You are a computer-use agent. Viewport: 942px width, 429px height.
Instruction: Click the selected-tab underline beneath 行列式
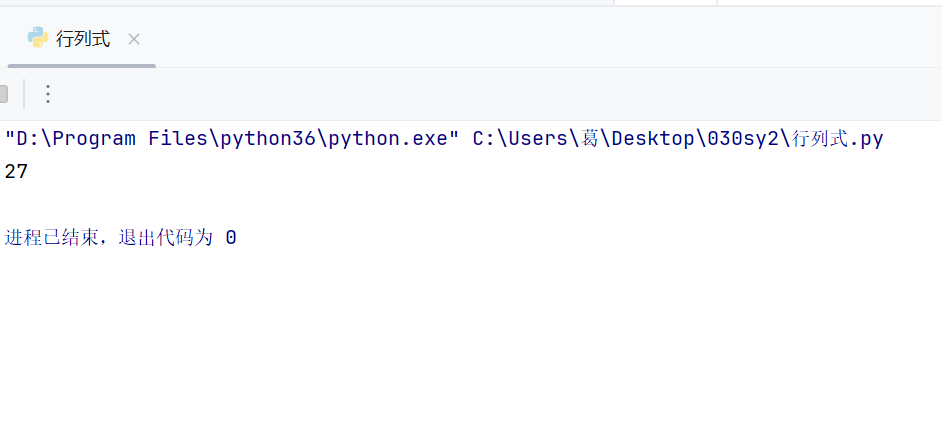pos(82,66)
